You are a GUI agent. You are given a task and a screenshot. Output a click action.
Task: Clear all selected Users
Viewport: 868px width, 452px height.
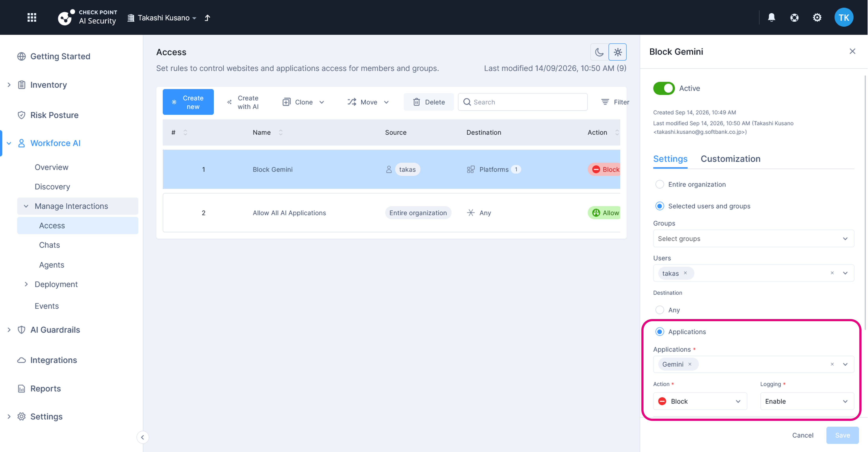tap(832, 273)
